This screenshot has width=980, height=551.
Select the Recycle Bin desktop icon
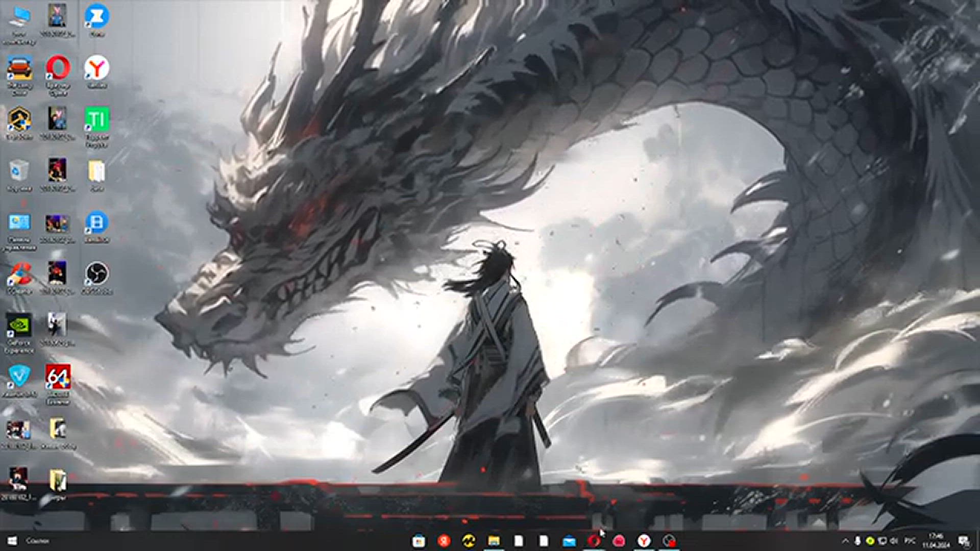click(19, 171)
